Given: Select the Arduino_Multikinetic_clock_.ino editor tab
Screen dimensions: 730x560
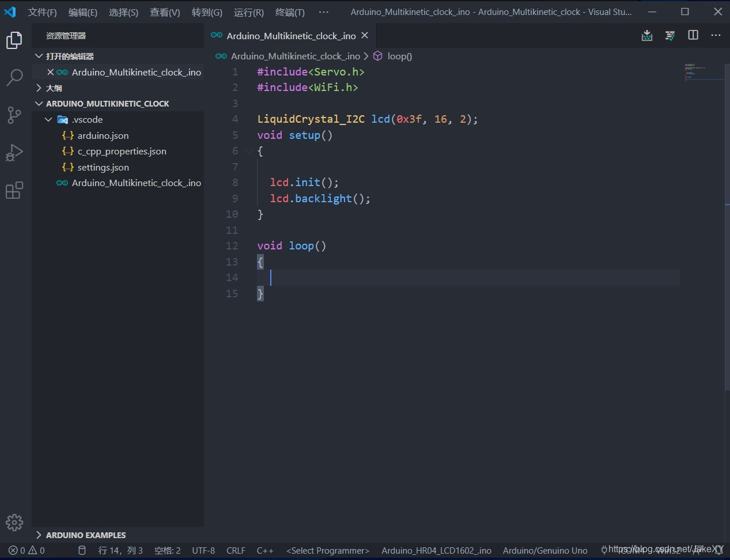Looking at the screenshot, I should click(291, 36).
